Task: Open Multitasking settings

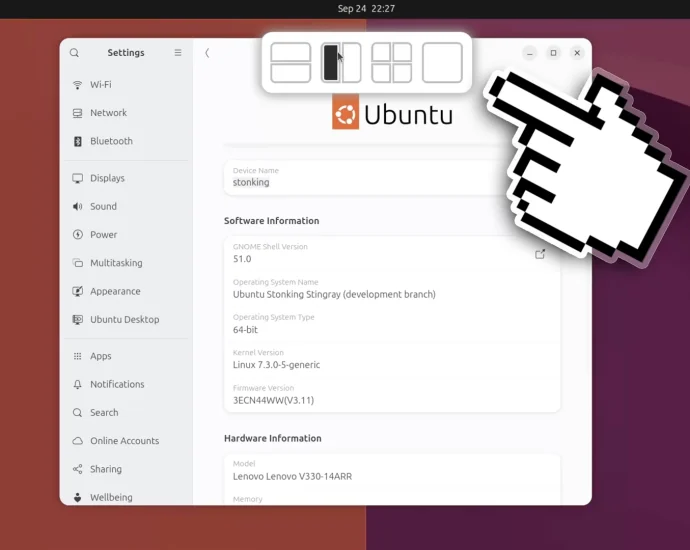Action: [126, 263]
